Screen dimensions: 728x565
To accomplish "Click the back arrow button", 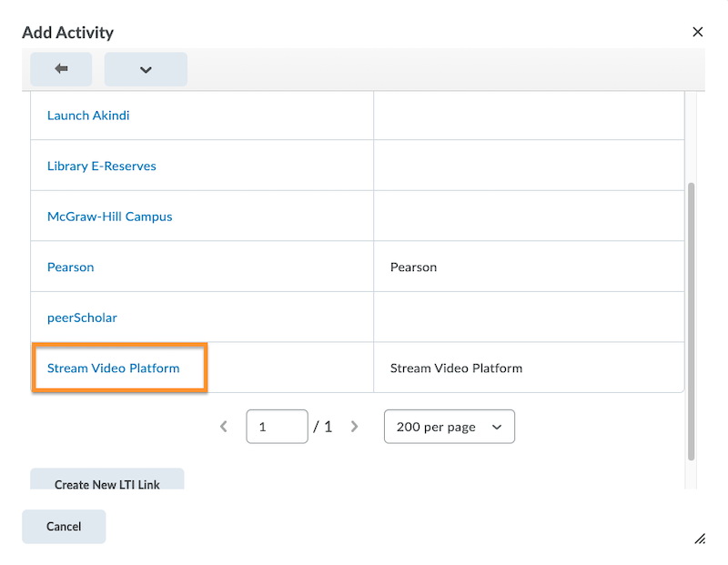I will (x=61, y=69).
